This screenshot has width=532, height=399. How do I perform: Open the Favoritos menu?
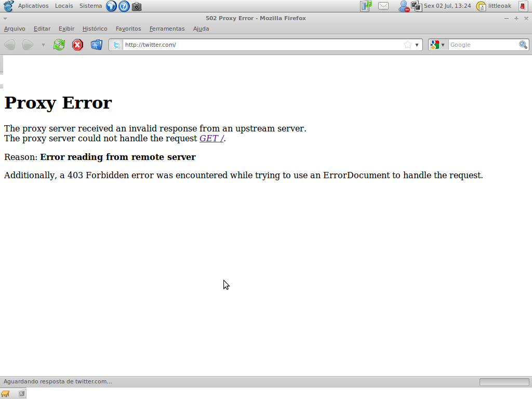click(128, 29)
